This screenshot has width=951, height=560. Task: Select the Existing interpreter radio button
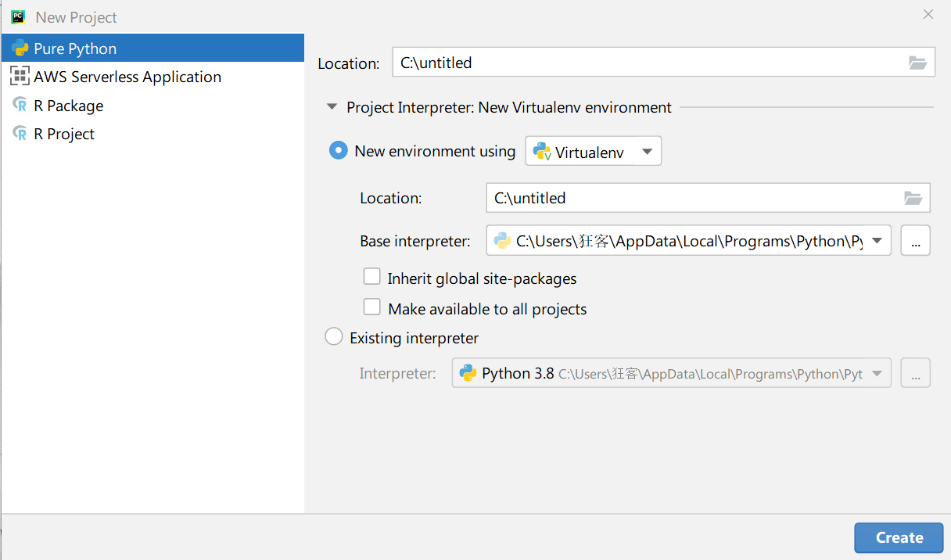click(334, 337)
